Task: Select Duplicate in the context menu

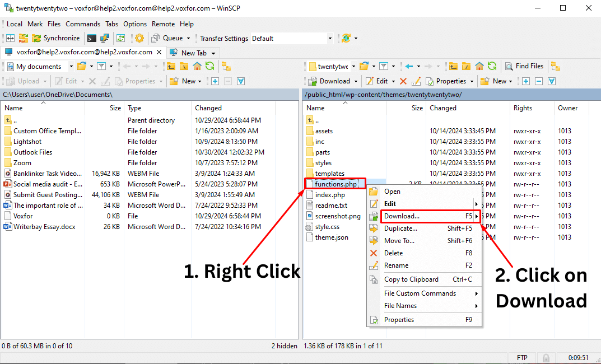Action: (401, 228)
